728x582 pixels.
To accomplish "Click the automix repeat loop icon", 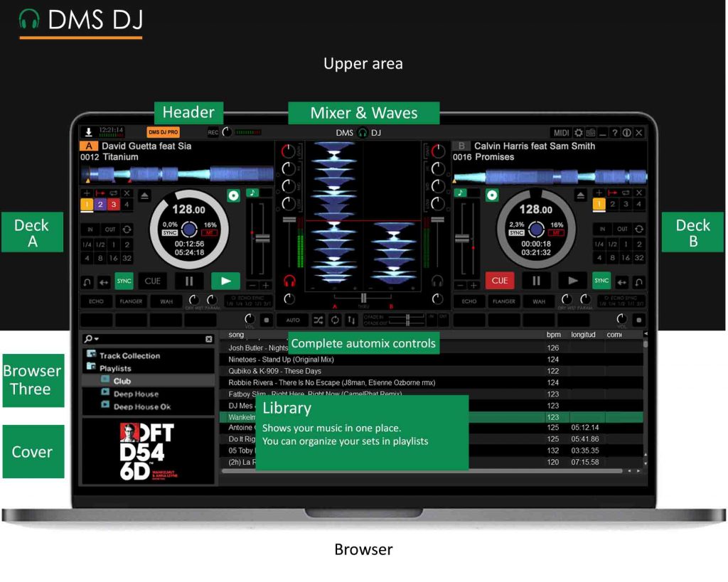I will pos(335,320).
